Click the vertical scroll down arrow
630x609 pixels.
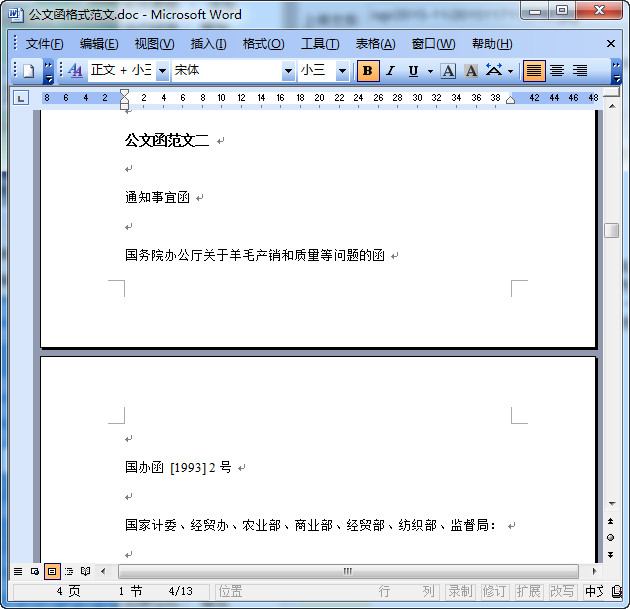(x=612, y=503)
